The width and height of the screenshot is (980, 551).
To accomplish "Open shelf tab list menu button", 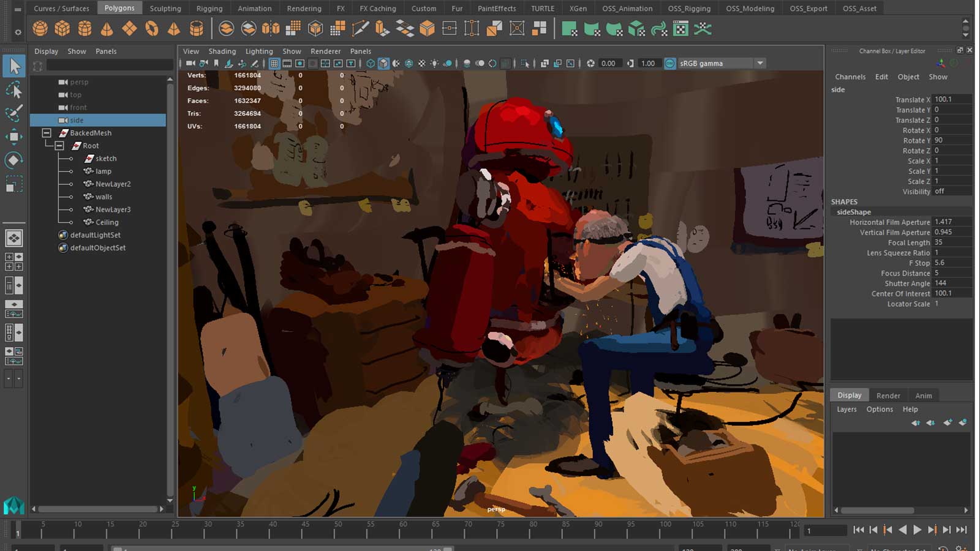I will (x=18, y=9).
